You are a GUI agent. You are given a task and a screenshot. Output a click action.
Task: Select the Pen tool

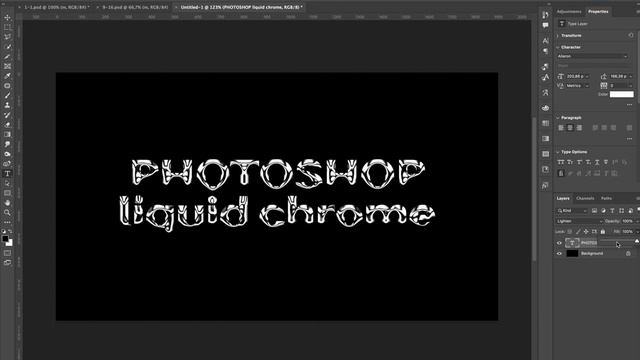click(x=7, y=164)
